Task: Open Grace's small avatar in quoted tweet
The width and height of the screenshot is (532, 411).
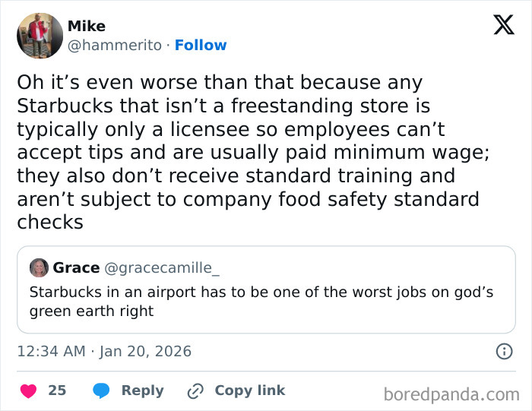Action: [x=39, y=267]
